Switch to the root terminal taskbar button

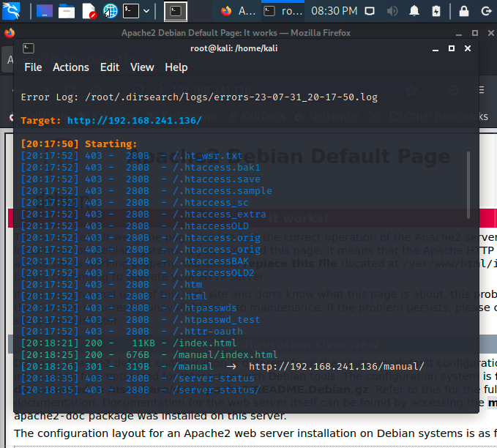tap(283, 11)
